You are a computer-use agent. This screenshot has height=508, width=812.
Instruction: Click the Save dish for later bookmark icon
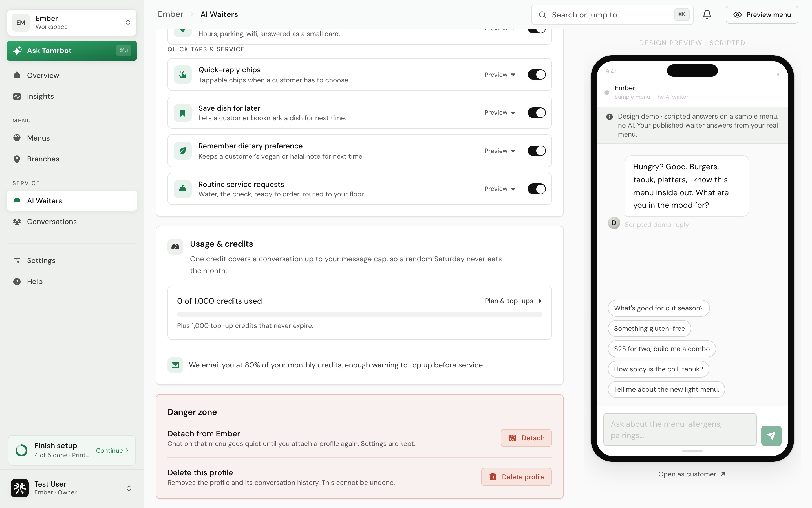tap(182, 113)
